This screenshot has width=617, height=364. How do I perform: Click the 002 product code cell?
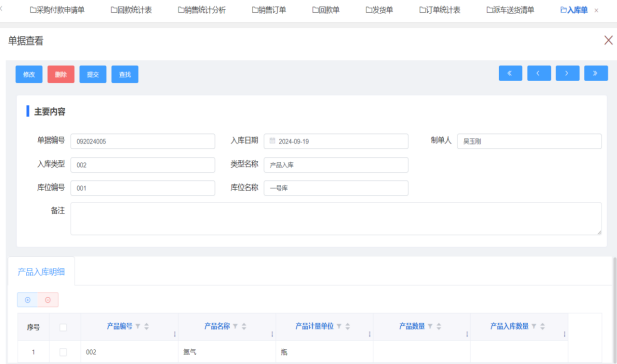pos(129,352)
